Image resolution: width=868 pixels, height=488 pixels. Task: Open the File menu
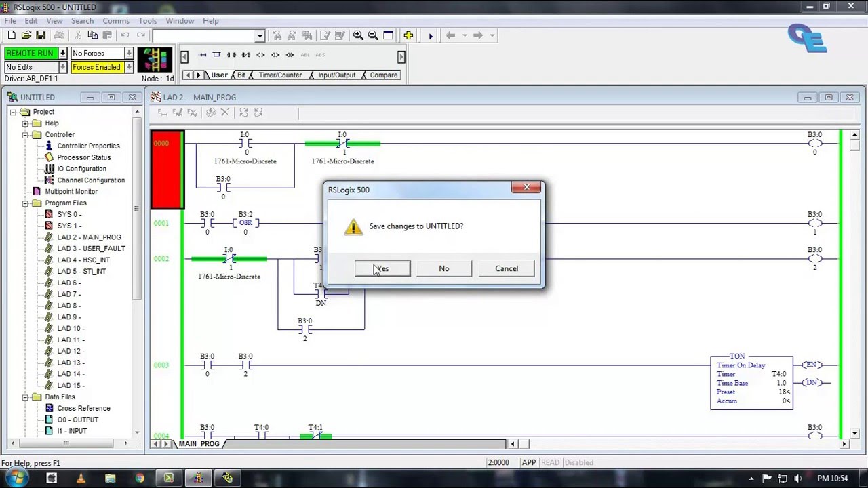click(x=10, y=21)
